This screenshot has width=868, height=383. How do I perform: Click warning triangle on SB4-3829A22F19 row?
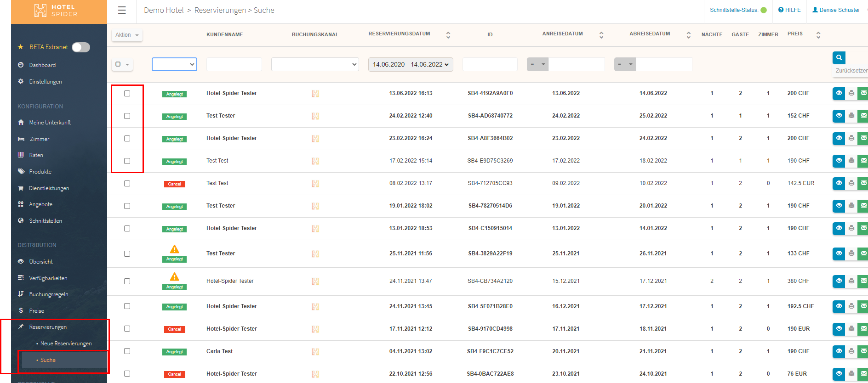pos(174,249)
